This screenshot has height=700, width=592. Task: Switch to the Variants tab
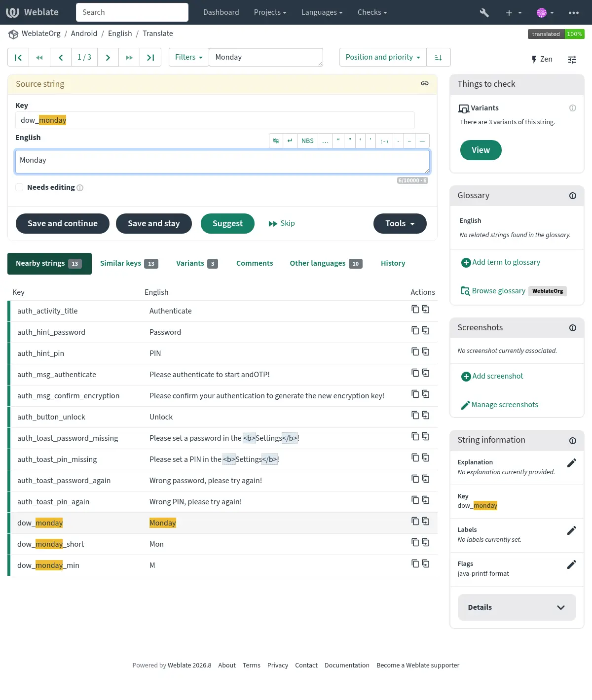click(197, 264)
